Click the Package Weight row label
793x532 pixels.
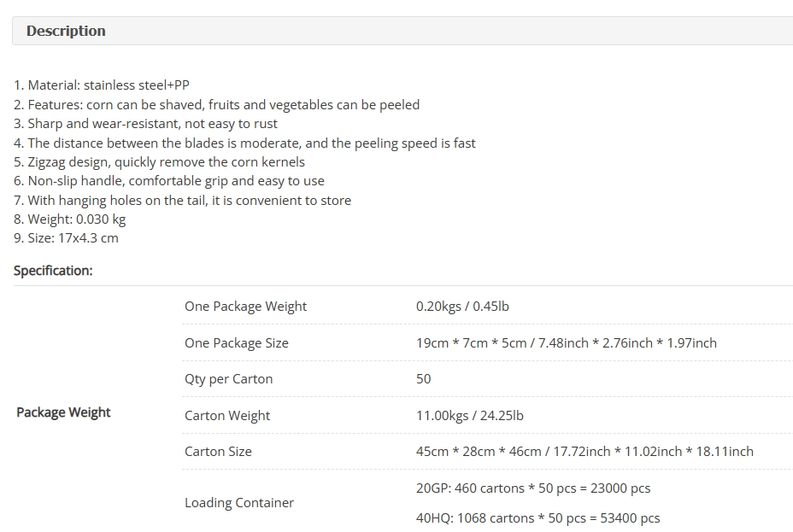pos(63,412)
